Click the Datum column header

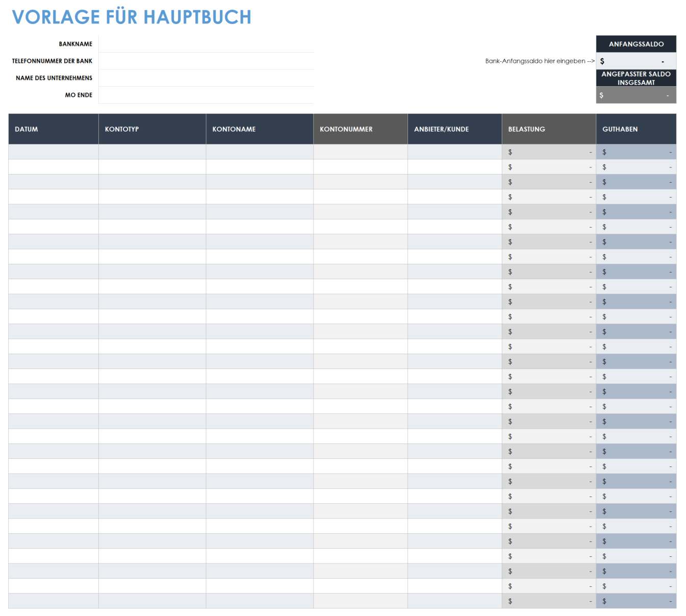click(x=54, y=129)
